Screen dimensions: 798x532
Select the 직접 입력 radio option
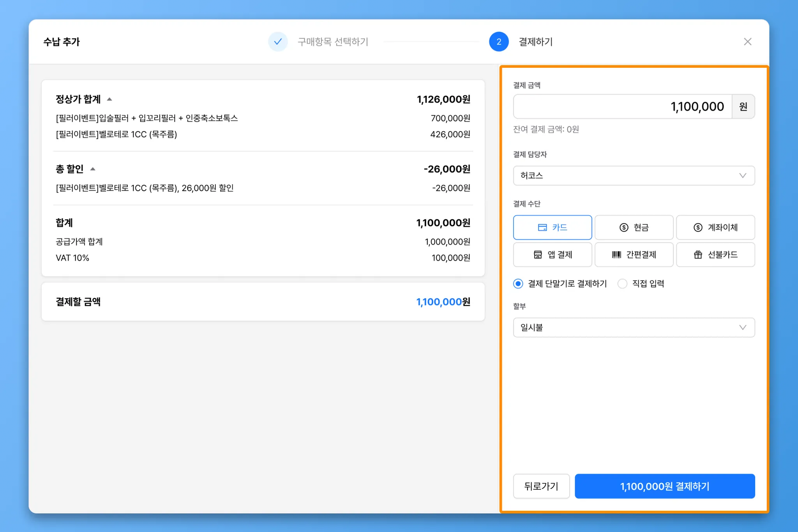tap(622, 284)
